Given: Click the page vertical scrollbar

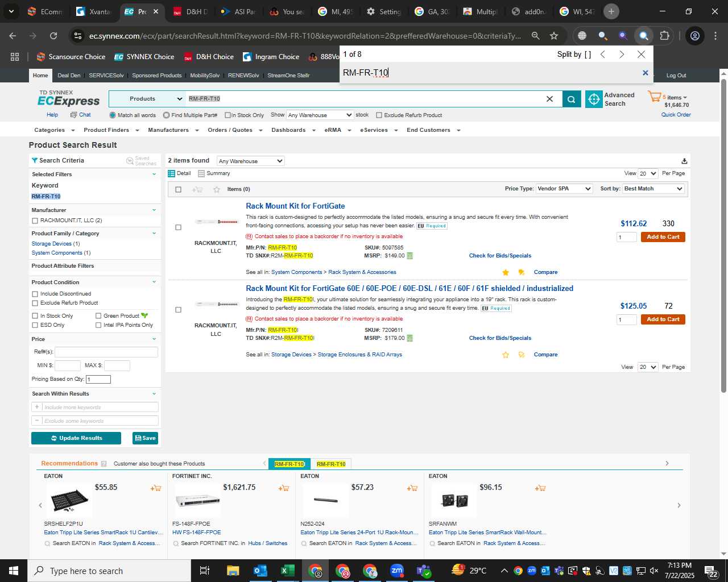Looking at the screenshot, I should pos(723,236).
